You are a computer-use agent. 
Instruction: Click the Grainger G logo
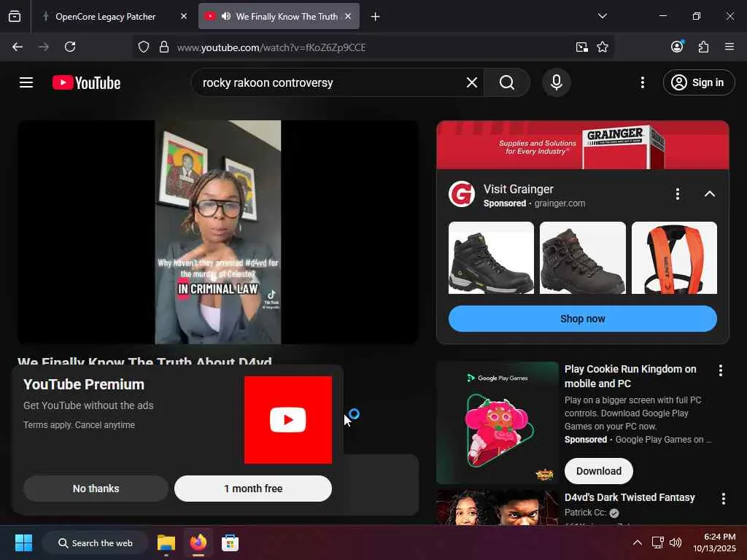[462, 194]
